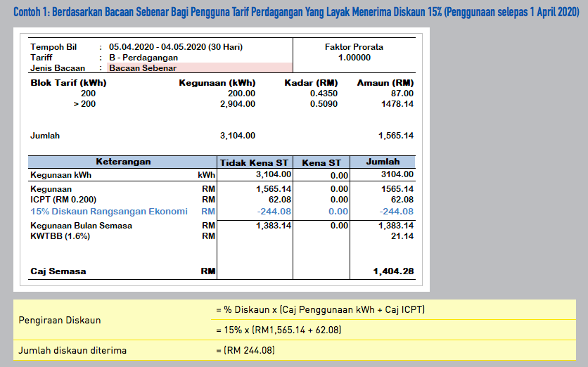This screenshot has height=367, width=588.
Task: Click the 1478.14 amount value
Action: click(396, 104)
